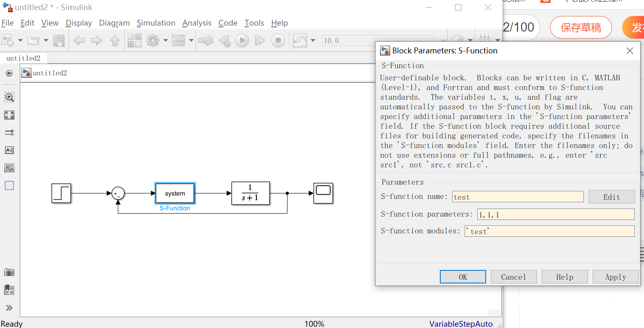Click the S-function parameters input field
644x328 pixels.
click(556, 214)
